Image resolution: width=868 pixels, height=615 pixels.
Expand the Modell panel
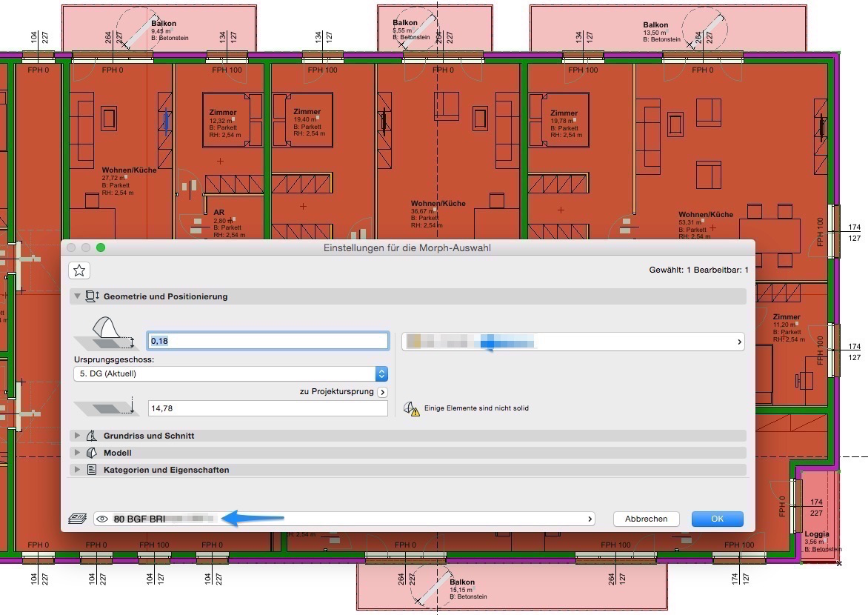point(77,453)
